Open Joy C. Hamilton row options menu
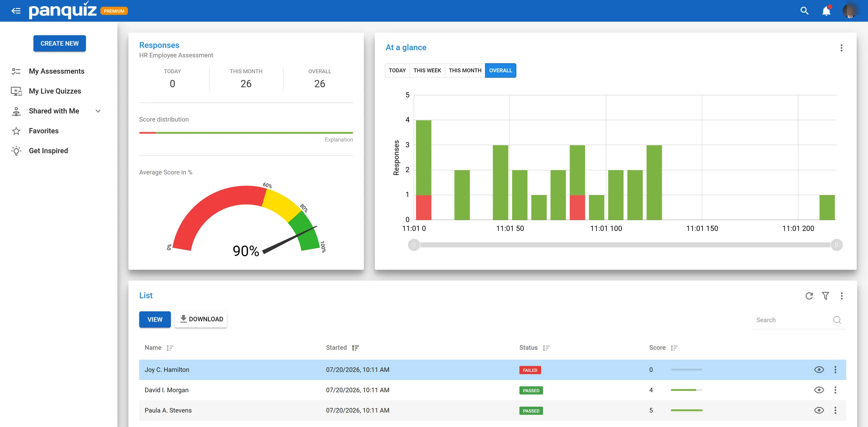The width and height of the screenshot is (868, 427). click(x=835, y=370)
